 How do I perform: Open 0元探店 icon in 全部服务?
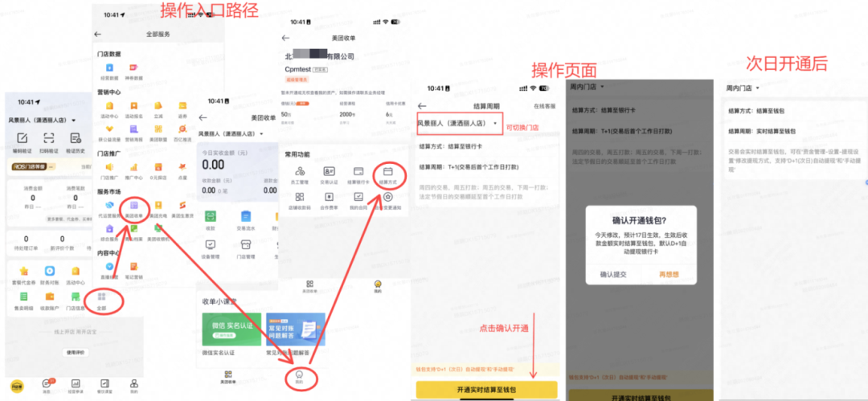158,166
